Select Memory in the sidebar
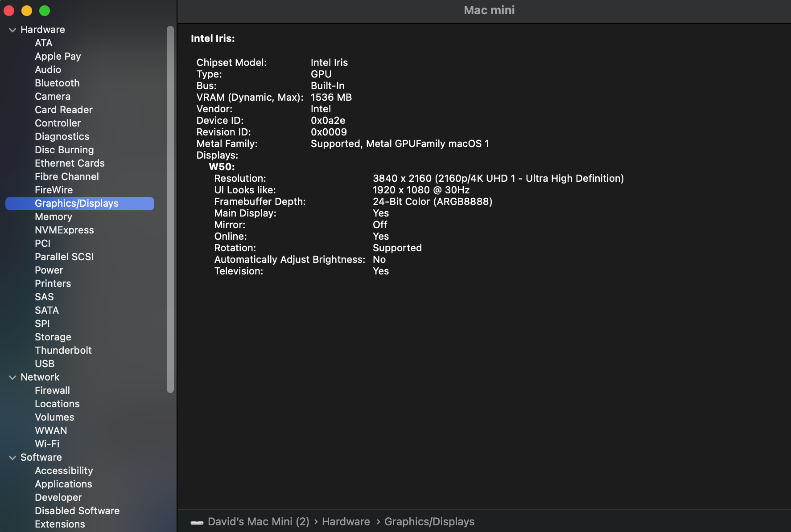 (x=54, y=217)
